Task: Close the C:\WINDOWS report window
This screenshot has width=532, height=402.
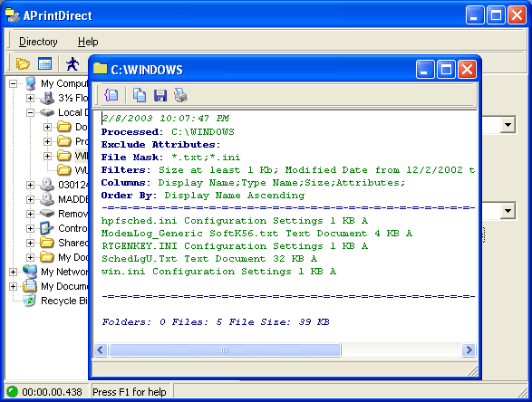Action: 467,70
